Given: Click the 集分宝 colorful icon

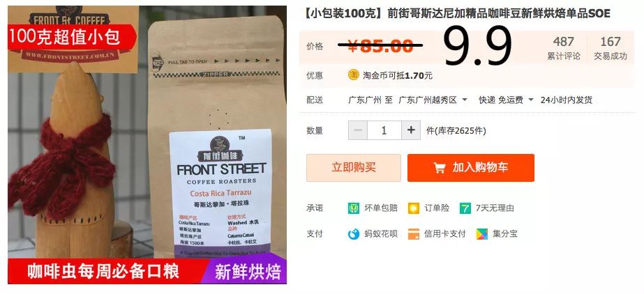Looking at the screenshot, I should (x=482, y=234).
